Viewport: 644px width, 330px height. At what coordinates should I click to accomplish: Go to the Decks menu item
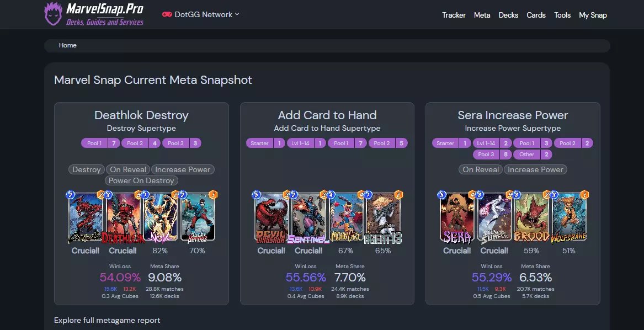point(508,15)
